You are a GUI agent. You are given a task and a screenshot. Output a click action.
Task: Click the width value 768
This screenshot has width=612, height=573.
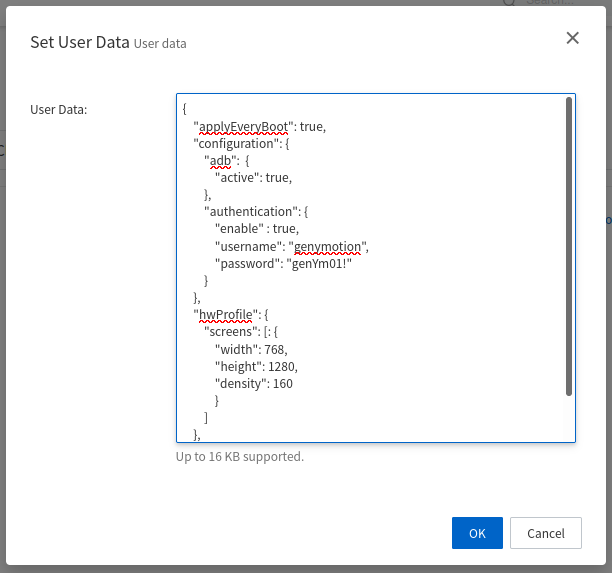[275, 349]
